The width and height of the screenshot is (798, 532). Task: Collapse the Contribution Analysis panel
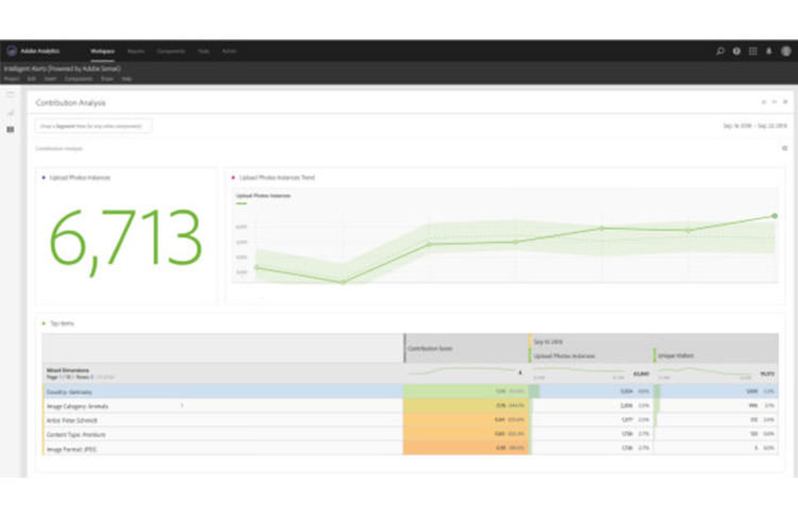[774, 103]
